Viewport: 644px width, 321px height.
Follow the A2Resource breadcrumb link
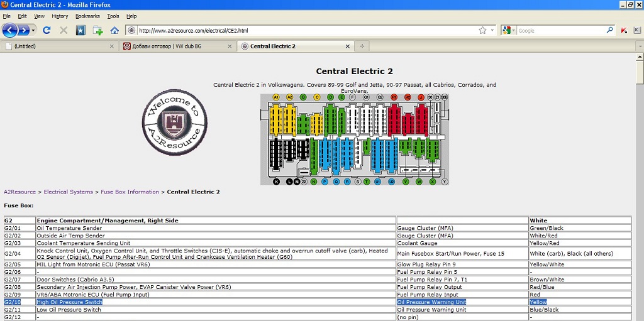point(19,192)
